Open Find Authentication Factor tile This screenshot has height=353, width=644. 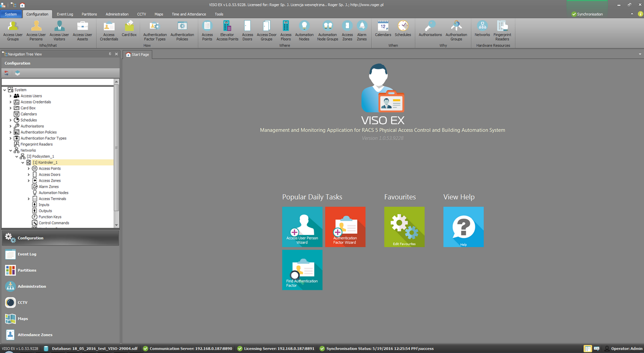(302, 270)
